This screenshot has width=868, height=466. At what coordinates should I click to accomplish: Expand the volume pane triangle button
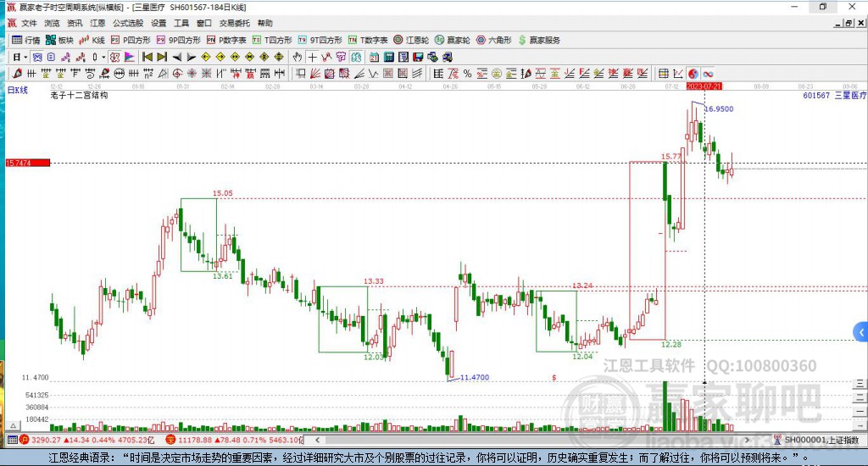coord(13,425)
